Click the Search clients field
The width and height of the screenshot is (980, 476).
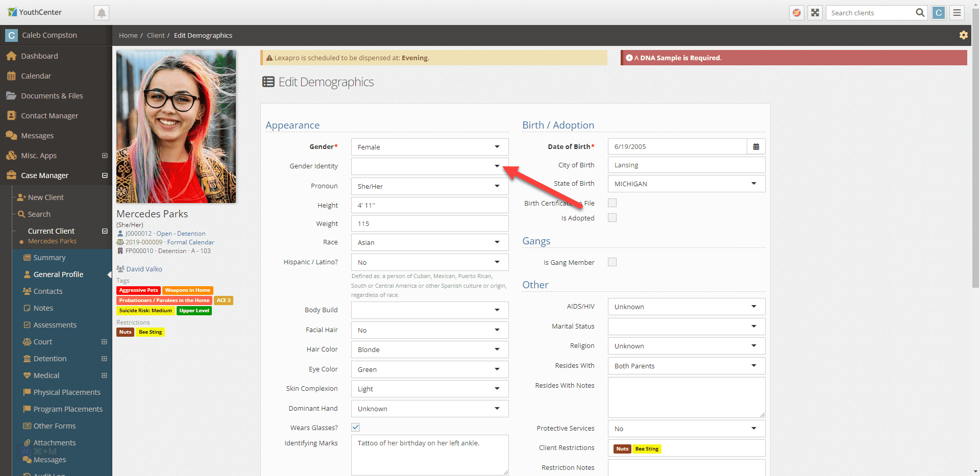pos(871,13)
